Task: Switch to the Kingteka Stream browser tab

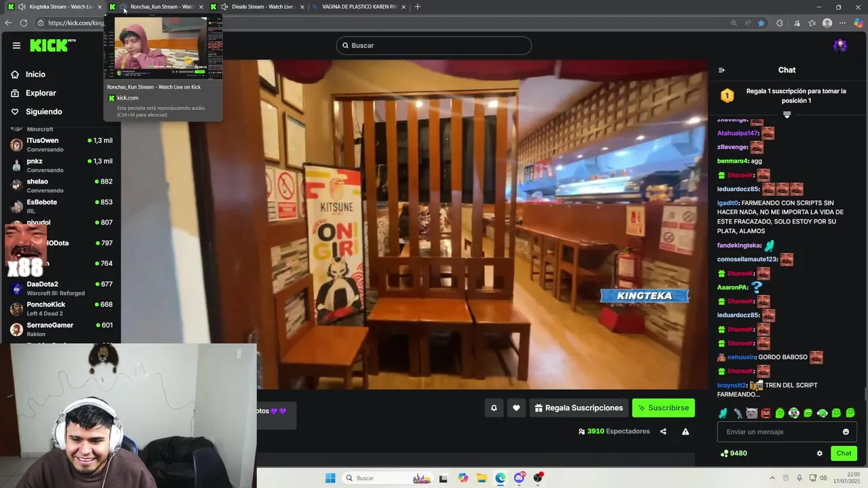Action: (55, 7)
